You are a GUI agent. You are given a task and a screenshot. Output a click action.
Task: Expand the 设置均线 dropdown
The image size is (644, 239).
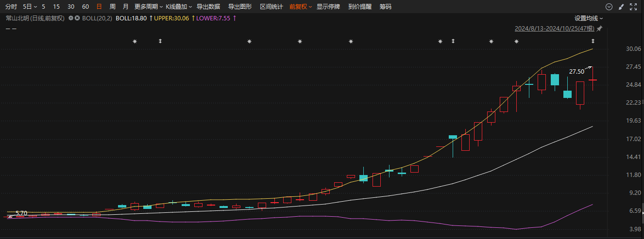(589, 18)
